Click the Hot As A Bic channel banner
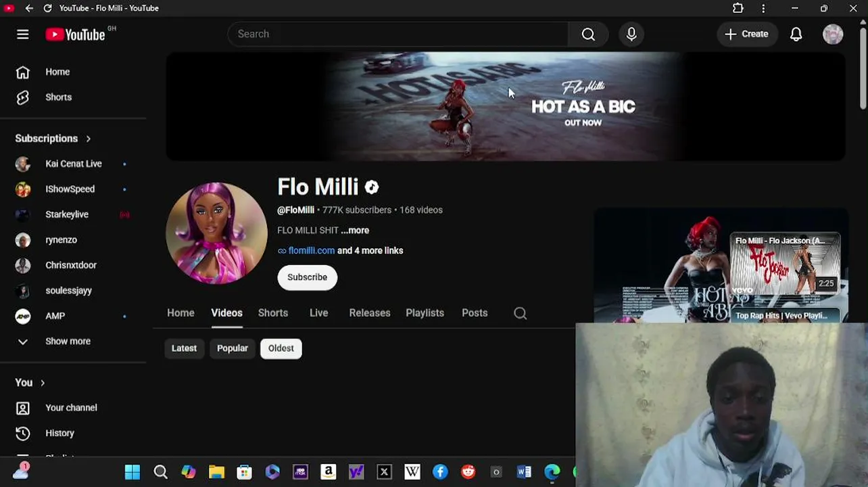868x487 pixels. coord(506,107)
